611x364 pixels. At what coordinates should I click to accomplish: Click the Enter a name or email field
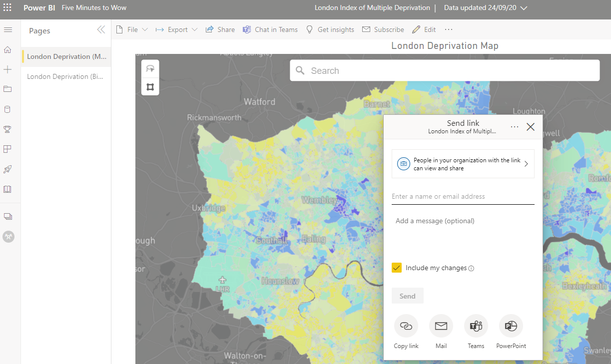[463, 197]
